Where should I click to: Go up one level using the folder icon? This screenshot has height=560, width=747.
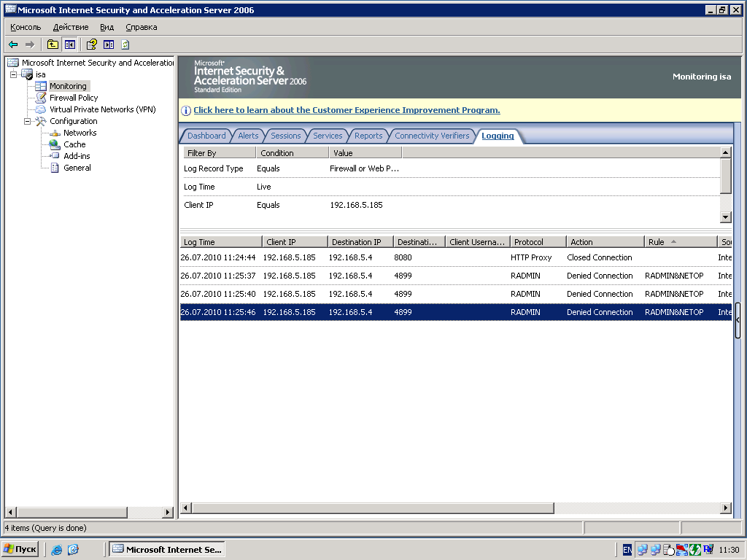[x=53, y=44]
